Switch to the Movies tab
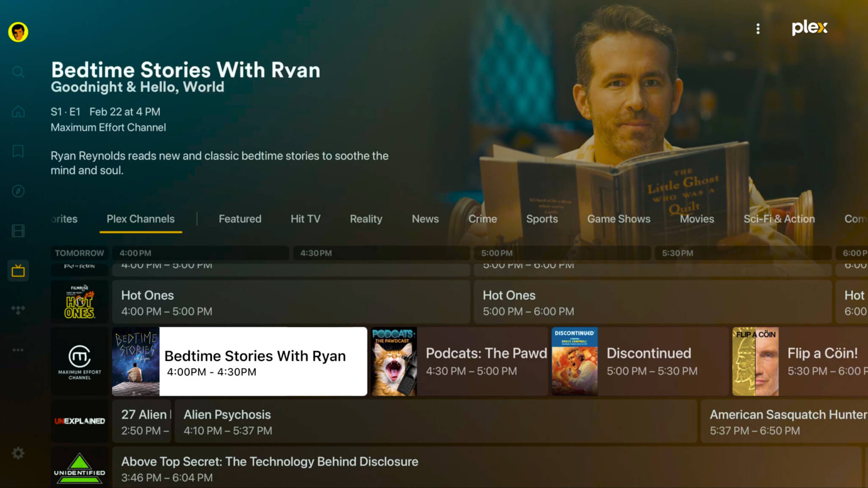Screen dimensions: 868x488 pos(697,219)
